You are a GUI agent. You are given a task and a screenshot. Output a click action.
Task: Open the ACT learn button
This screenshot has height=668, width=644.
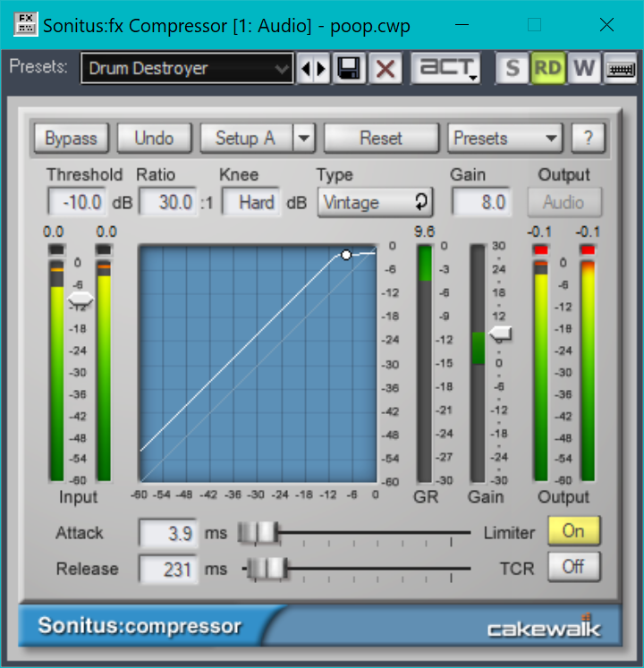click(445, 68)
